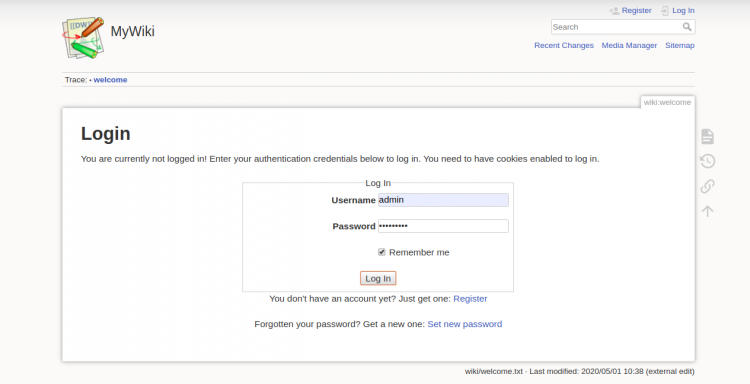Click the Set new password link
750x384 pixels.
click(x=464, y=324)
